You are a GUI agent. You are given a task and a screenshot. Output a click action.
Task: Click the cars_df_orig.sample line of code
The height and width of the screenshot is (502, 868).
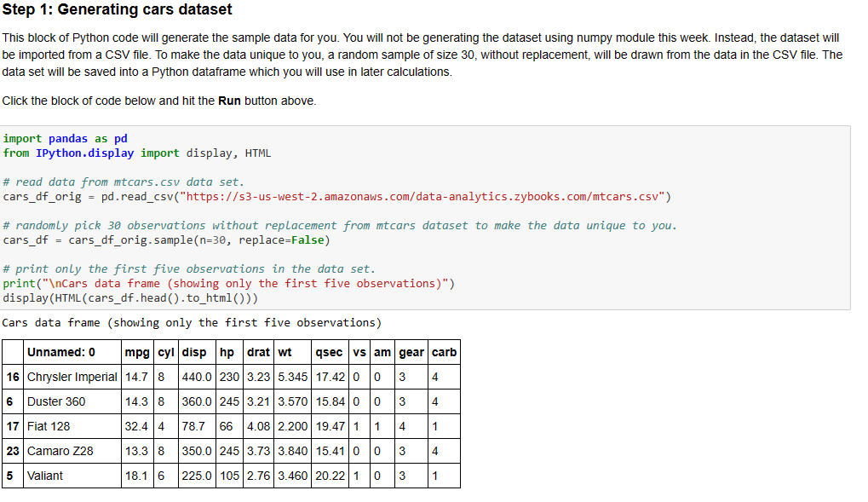166,239
